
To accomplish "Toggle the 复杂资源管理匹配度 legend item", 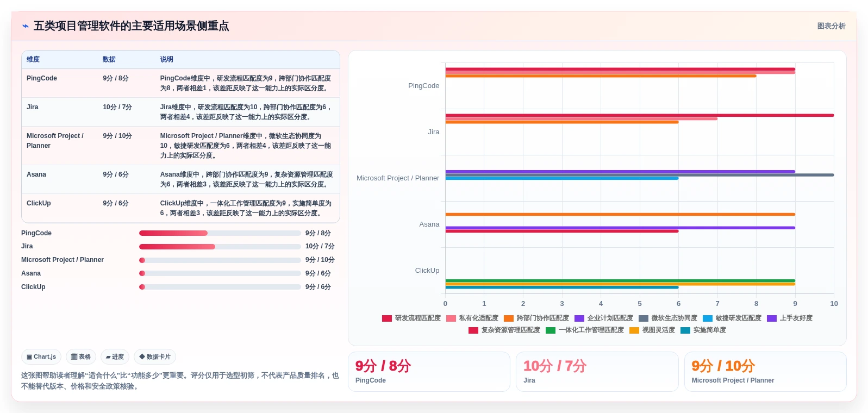I will coord(504,330).
